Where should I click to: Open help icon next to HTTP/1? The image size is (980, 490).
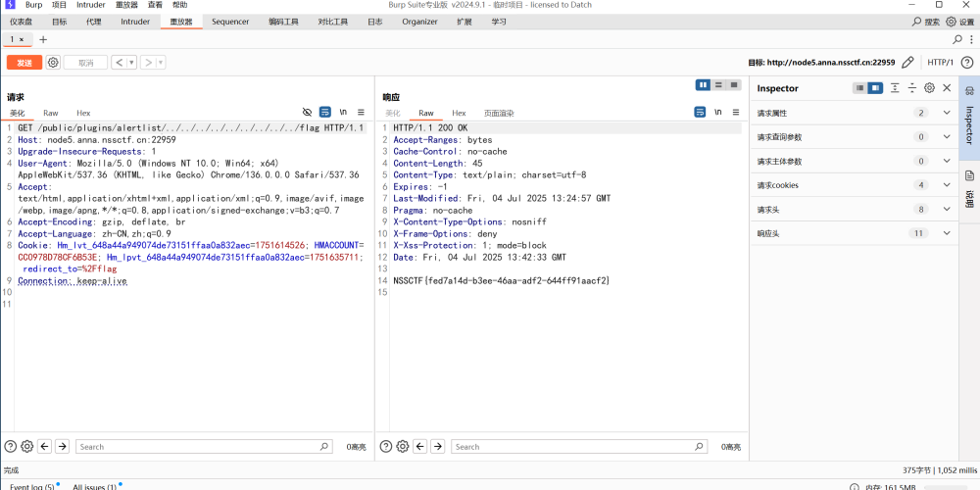tap(967, 63)
